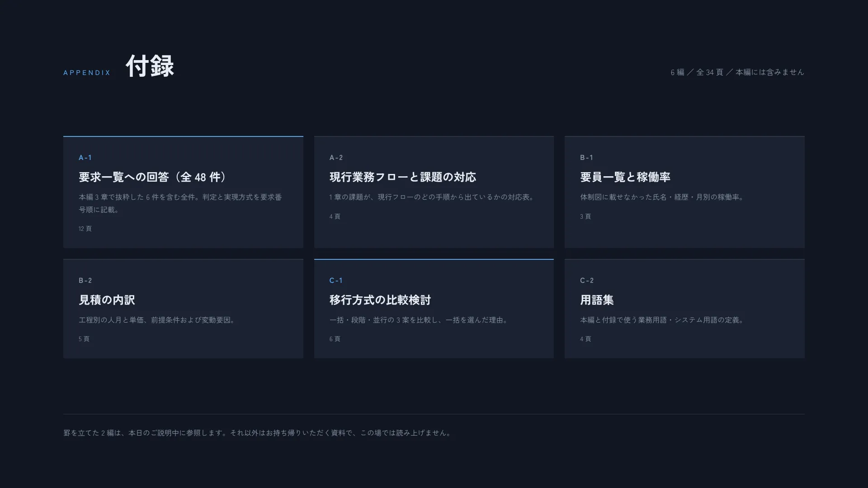Image resolution: width=868 pixels, height=488 pixels.
Task: Click the A-2 description starting '1 章の課題が'
Action: coord(433,197)
